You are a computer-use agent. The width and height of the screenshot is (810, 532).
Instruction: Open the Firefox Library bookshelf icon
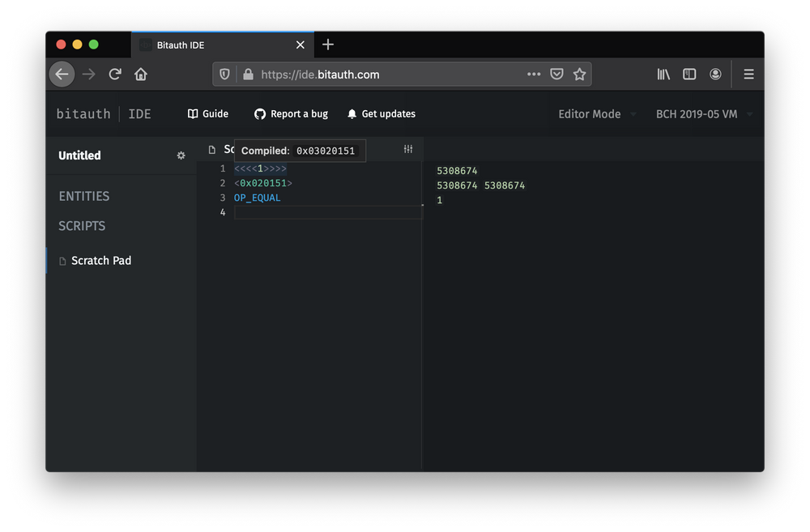click(663, 74)
